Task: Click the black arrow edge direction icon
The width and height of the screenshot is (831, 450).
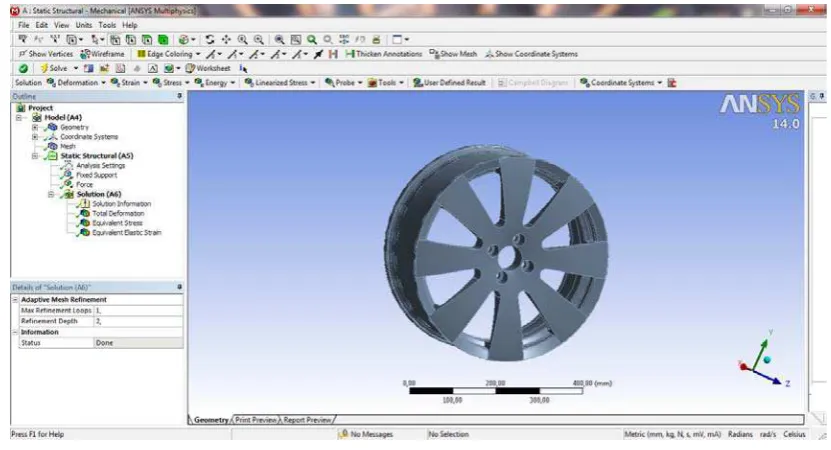Action: point(318,54)
